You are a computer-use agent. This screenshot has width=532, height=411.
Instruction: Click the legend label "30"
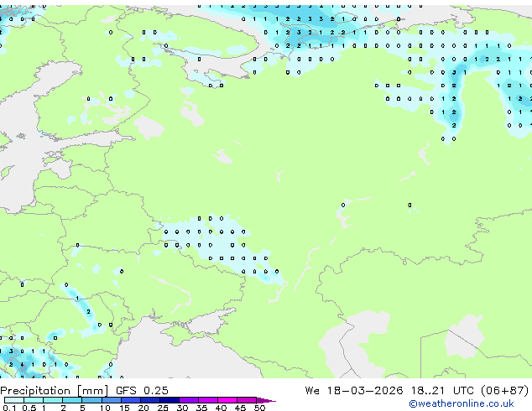pyautogui.click(x=182, y=408)
